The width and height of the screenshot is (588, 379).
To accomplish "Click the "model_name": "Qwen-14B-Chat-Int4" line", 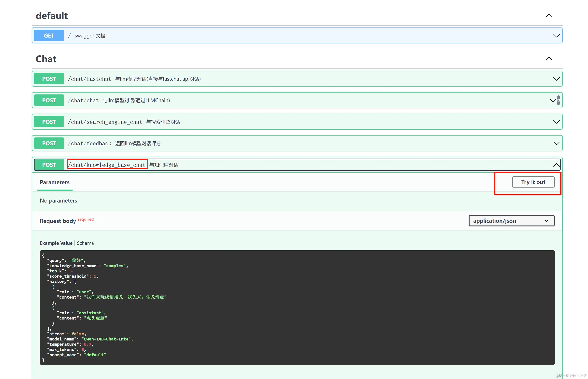I will pyautogui.click(x=90, y=339).
